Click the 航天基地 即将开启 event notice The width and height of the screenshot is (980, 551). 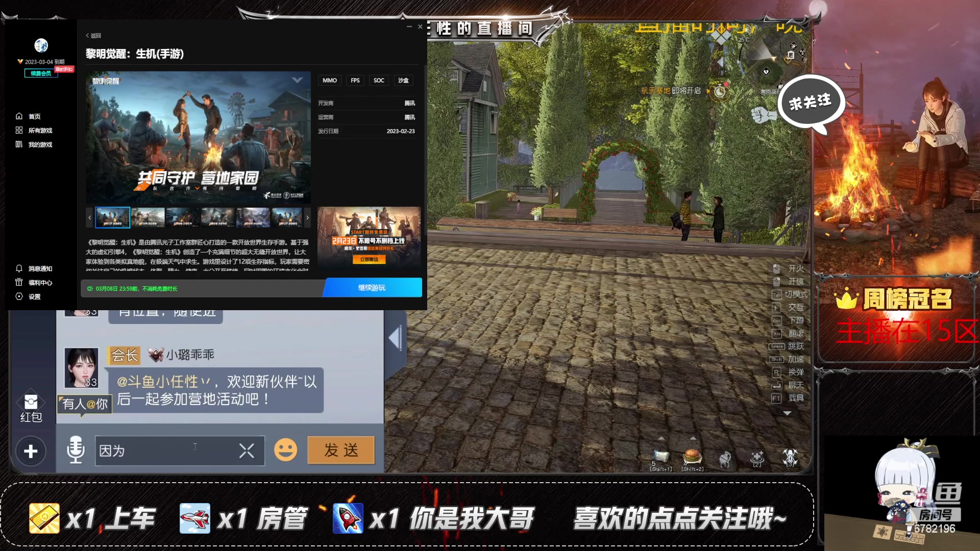coord(671,91)
